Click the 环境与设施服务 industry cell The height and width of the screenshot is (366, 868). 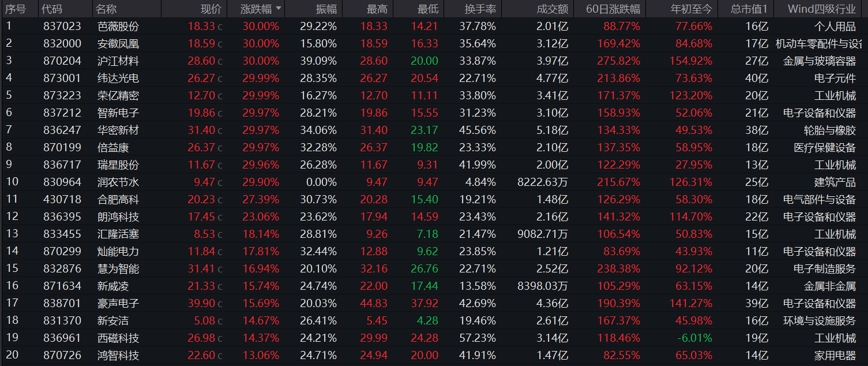820,320
